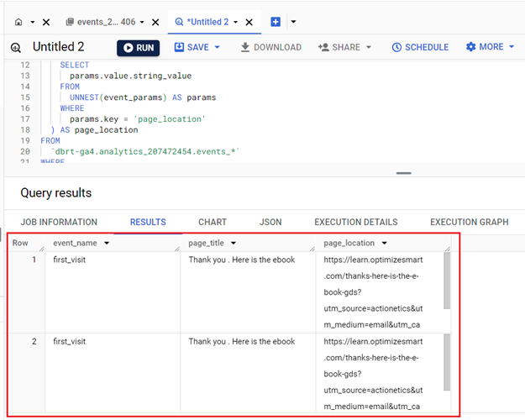Open the page_title column dropdown
The width and height of the screenshot is (525, 420).
click(x=234, y=243)
